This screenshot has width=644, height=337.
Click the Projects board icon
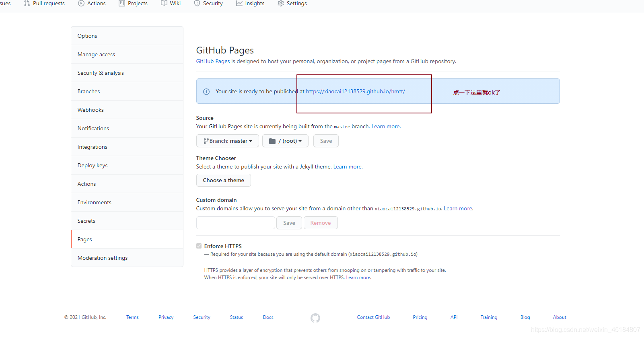(122, 3)
